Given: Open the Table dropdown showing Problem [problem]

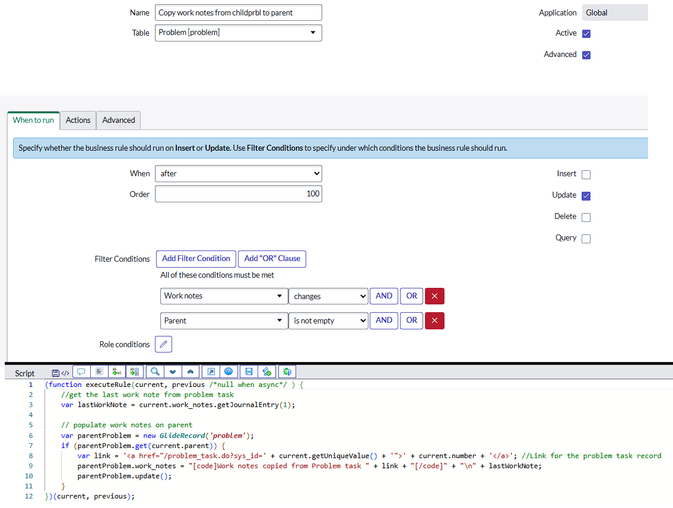Looking at the screenshot, I should (238, 33).
